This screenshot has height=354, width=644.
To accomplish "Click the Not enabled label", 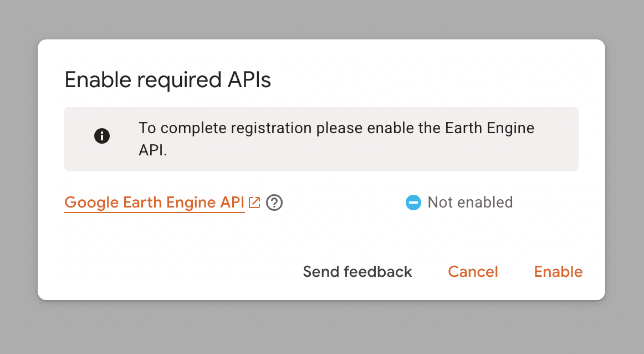I will [470, 203].
